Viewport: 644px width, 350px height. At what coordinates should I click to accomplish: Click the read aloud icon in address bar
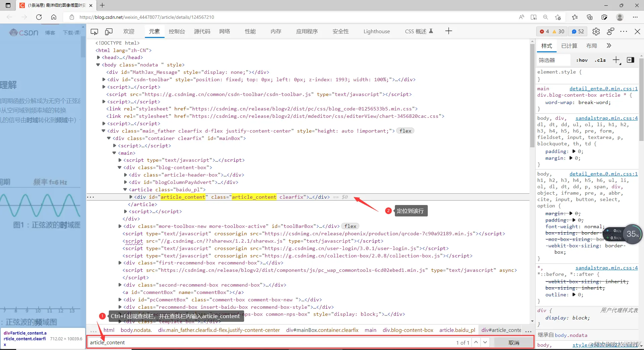click(x=521, y=17)
